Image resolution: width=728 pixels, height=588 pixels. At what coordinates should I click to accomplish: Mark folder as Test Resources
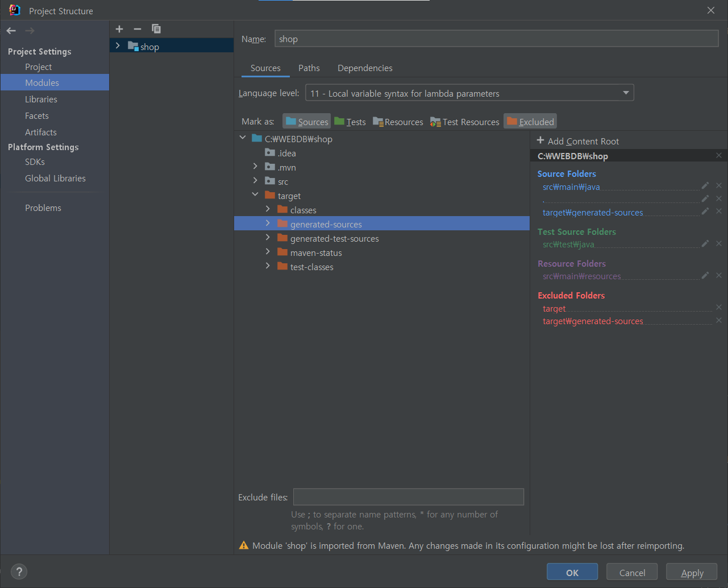click(464, 121)
